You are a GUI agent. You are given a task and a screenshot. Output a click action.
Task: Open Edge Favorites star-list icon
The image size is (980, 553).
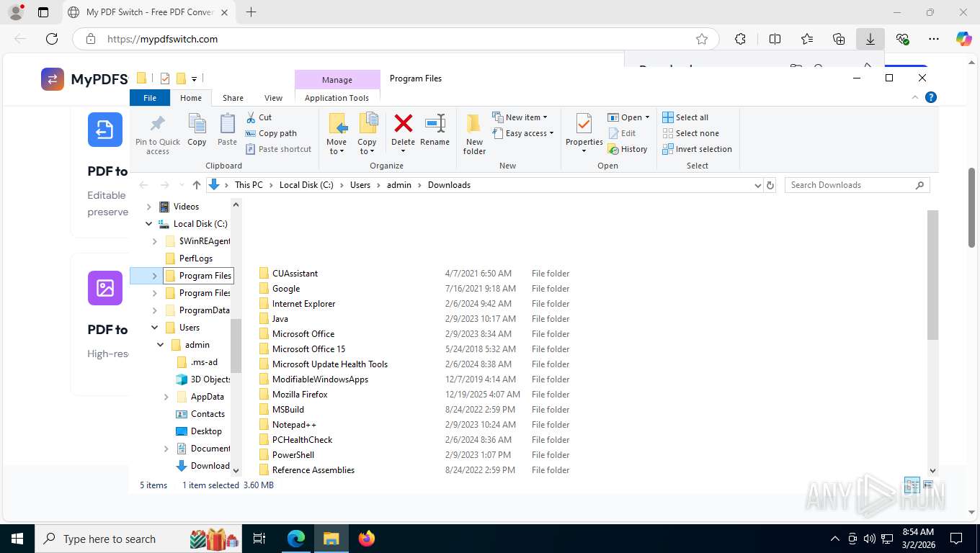806,39
